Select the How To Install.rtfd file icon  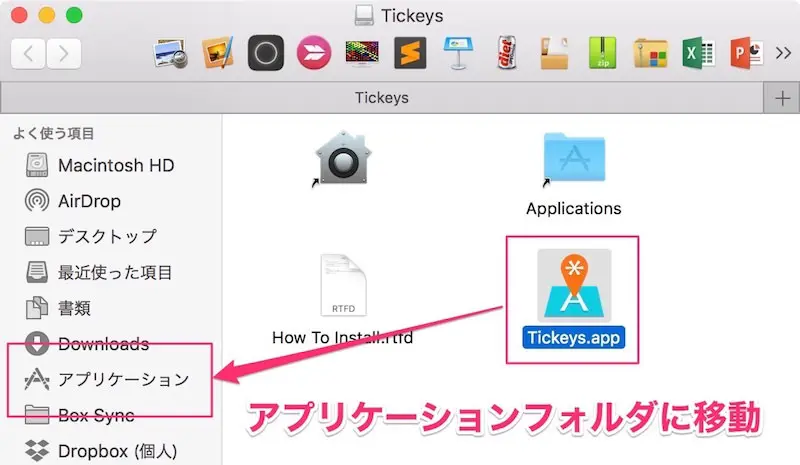(x=343, y=285)
